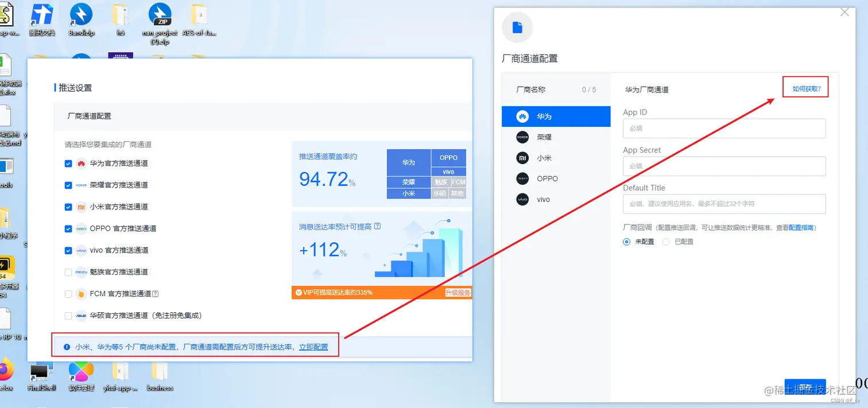Click the +112% delivery rate value

click(x=323, y=250)
